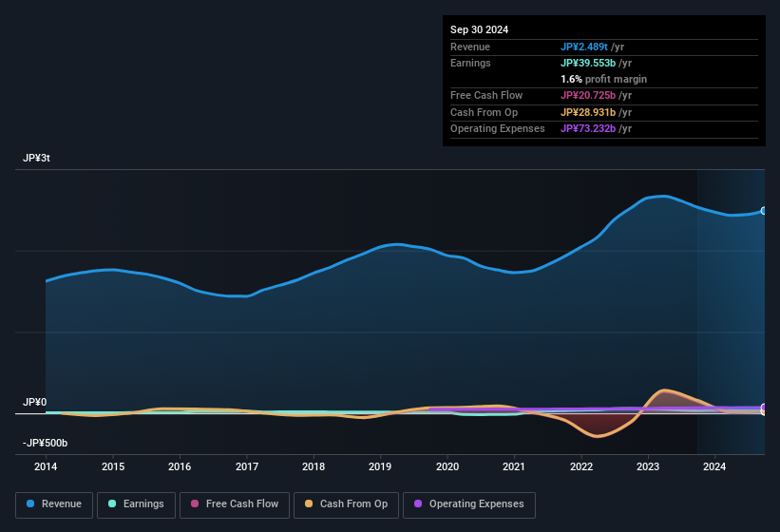The width and height of the screenshot is (780, 532).
Task: Click the 2017 x-axis label
Action: (x=247, y=466)
